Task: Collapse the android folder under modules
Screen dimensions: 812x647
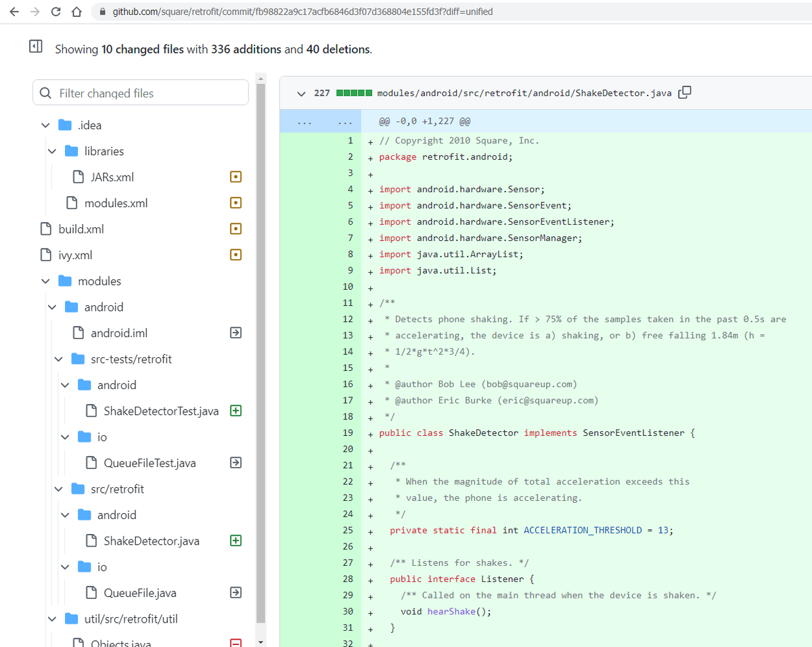Action: [x=52, y=307]
